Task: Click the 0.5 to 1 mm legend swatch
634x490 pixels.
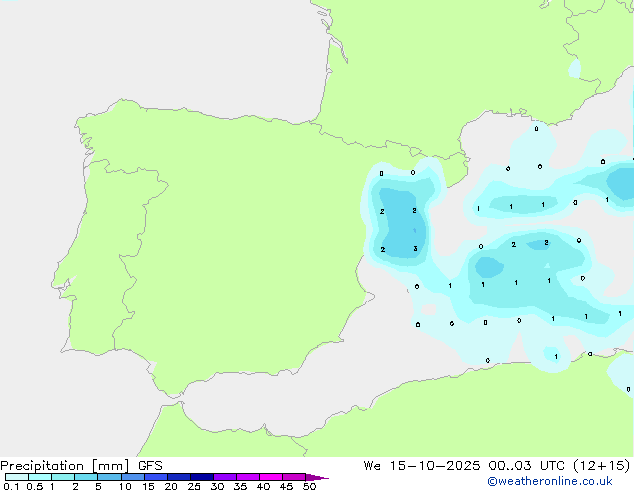Action: pos(40,477)
